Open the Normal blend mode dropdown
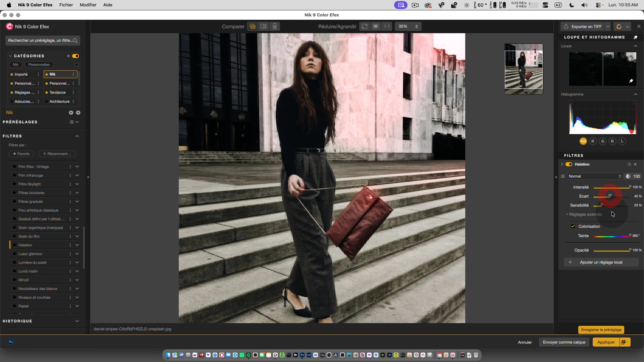Viewport: 644px width, 362px height. (594, 176)
